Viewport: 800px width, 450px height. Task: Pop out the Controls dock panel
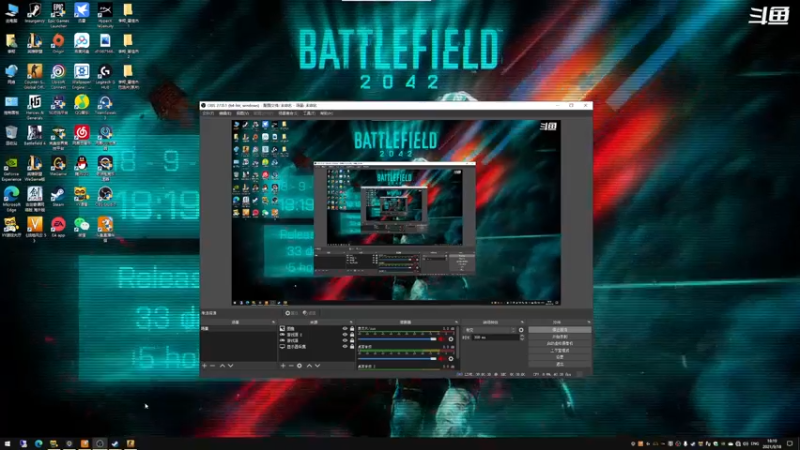click(x=589, y=322)
